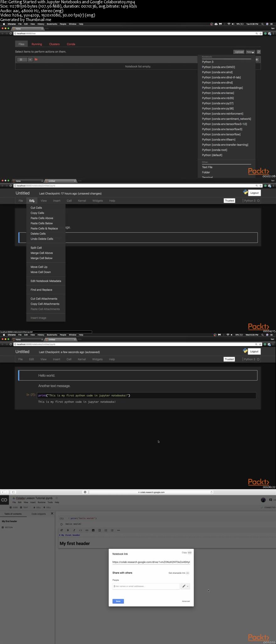This screenshot has height=644, width=276.
Task: Click the CODE add-cell button in Colab
Action: [x=14, y=508]
